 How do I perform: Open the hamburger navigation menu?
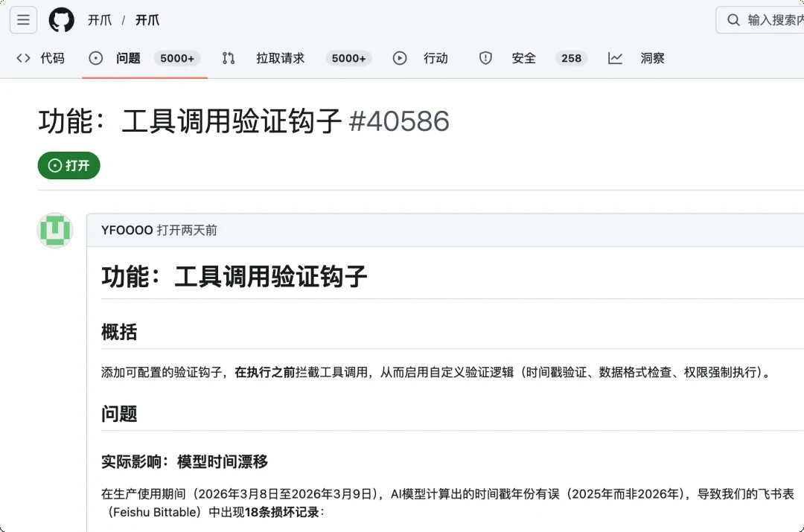(x=23, y=19)
